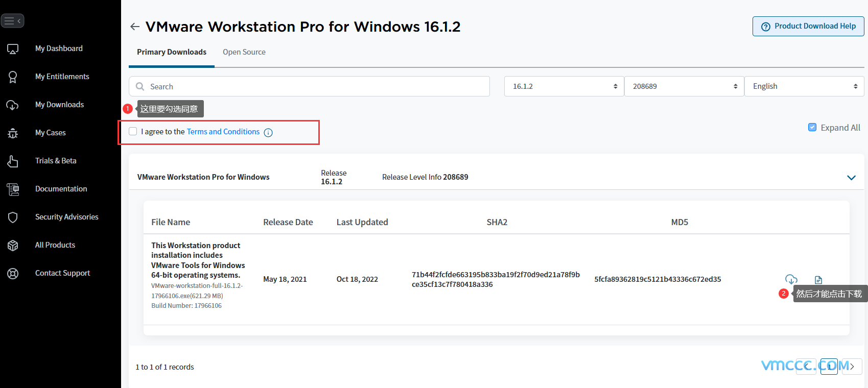
Task: Uncheck the Expand All checkbox
Action: point(812,127)
